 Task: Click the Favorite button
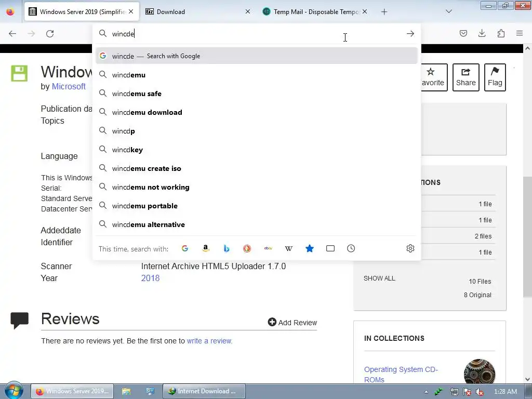click(x=434, y=77)
